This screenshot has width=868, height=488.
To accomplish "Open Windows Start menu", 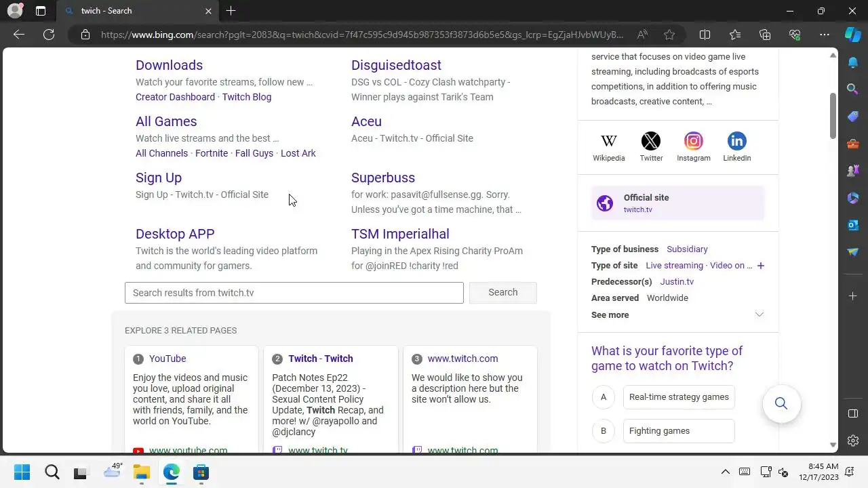I will (x=22, y=472).
